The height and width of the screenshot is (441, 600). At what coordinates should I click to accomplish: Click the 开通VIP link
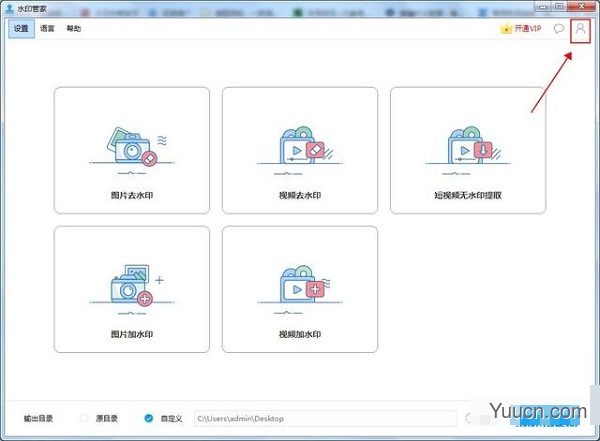click(x=528, y=29)
